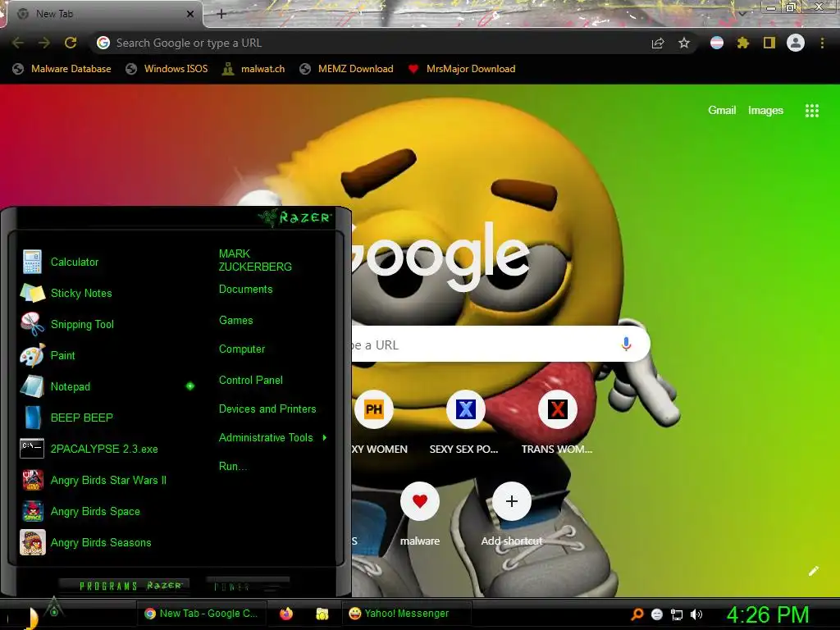
Task: Open Control Panel
Action: pyautogui.click(x=251, y=381)
